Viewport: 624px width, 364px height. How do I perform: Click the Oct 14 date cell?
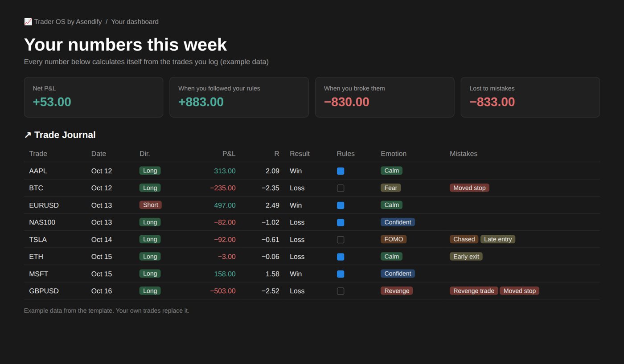[x=102, y=240]
